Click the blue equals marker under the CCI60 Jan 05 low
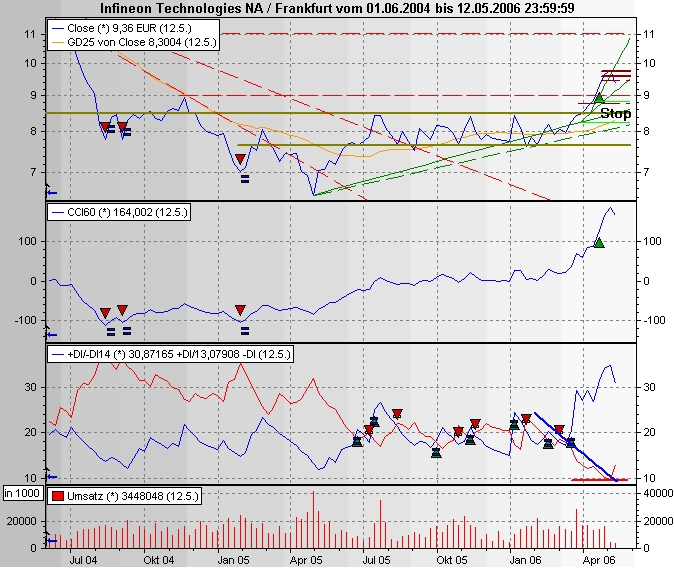Image resolution: width=674 pixels, height=568 pixels. [x=245, y=331]
